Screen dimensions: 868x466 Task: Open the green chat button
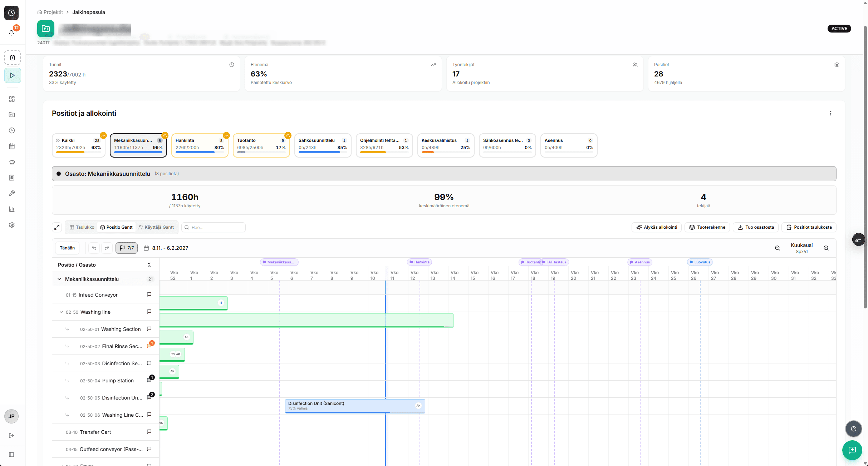(852, 450)
